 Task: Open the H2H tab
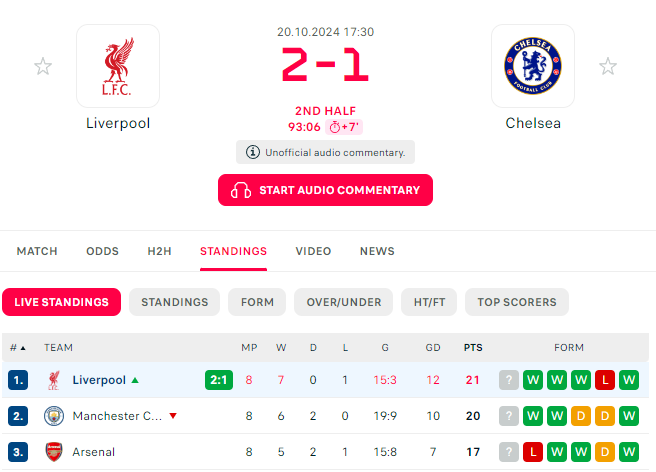point(159,251)
